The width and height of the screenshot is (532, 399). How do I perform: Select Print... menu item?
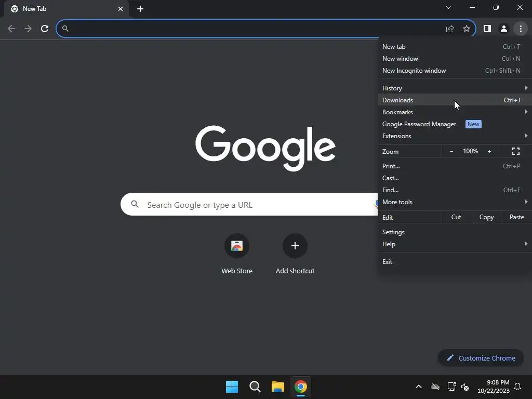(x=455, y=166)
